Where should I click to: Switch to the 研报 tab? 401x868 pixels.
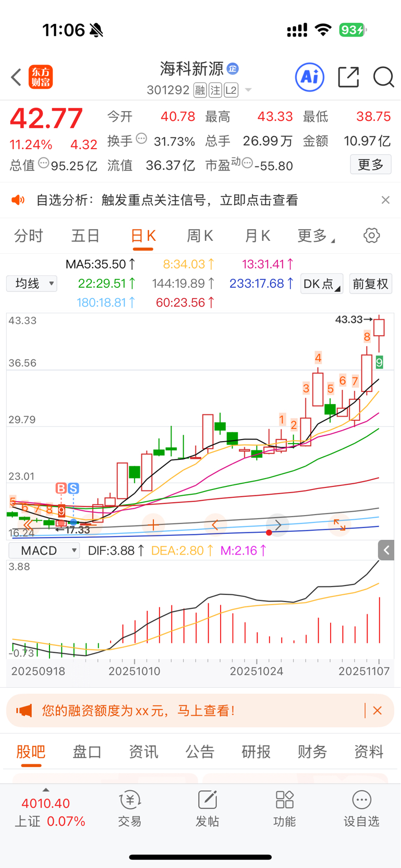[256, 752]
